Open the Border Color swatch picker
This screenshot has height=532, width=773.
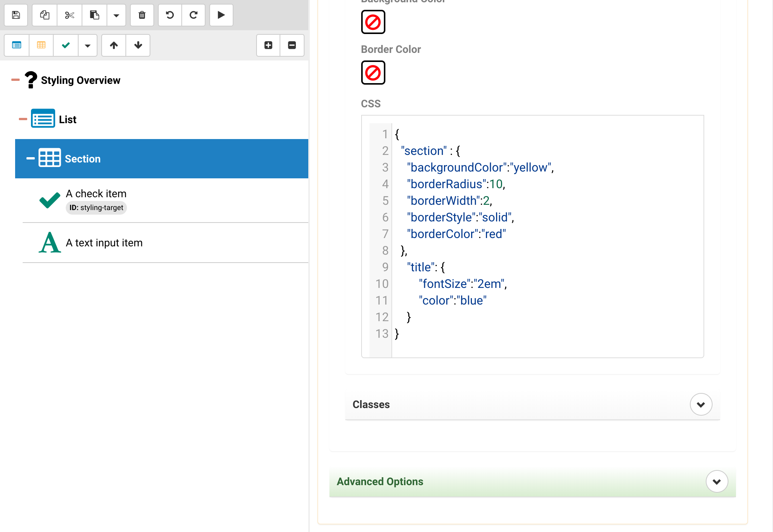tap(373, 73)
